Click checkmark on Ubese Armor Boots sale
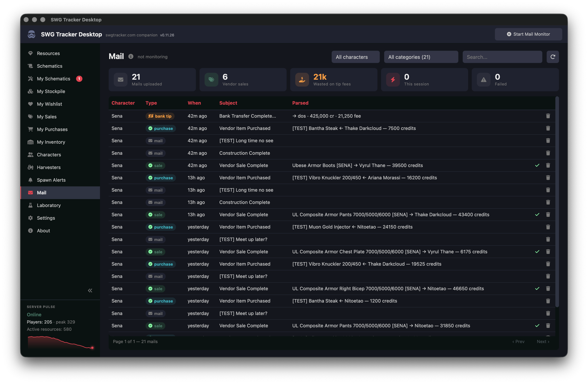This screenshot has width=588, height=384. click(x=537, y=165)
